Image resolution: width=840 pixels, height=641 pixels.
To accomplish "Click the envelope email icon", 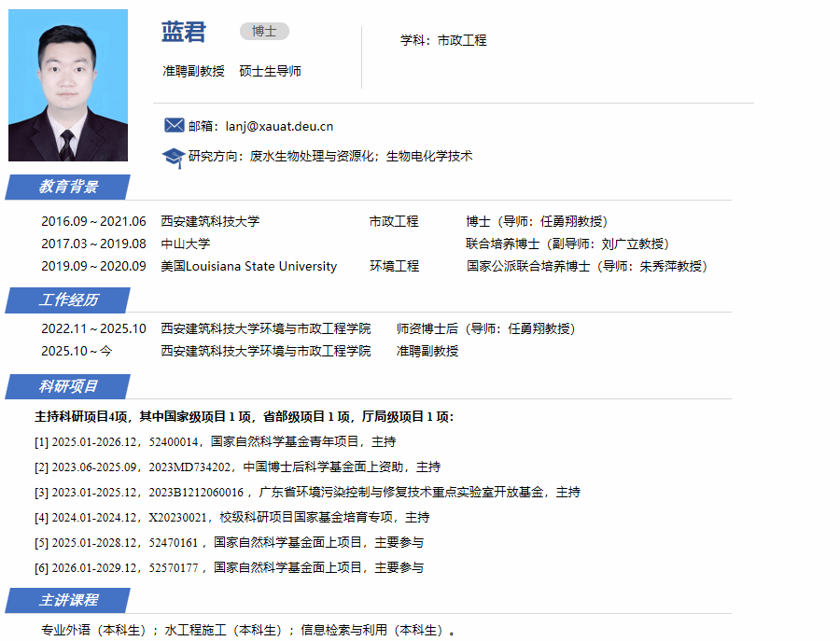I will pos(174,126).
